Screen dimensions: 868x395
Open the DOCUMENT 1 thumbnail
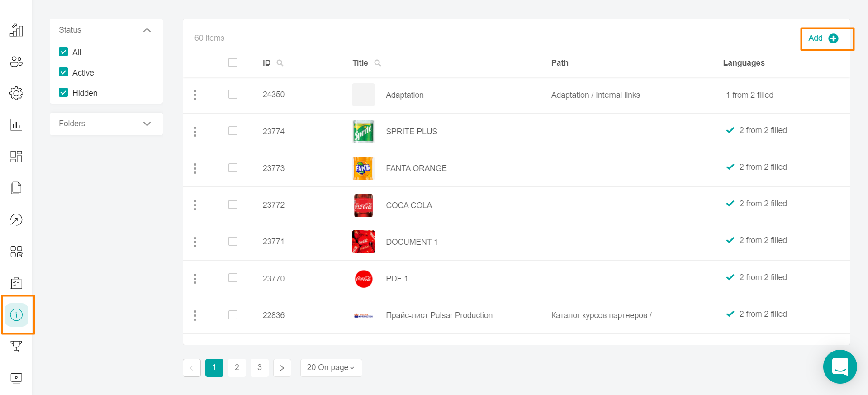363,242
